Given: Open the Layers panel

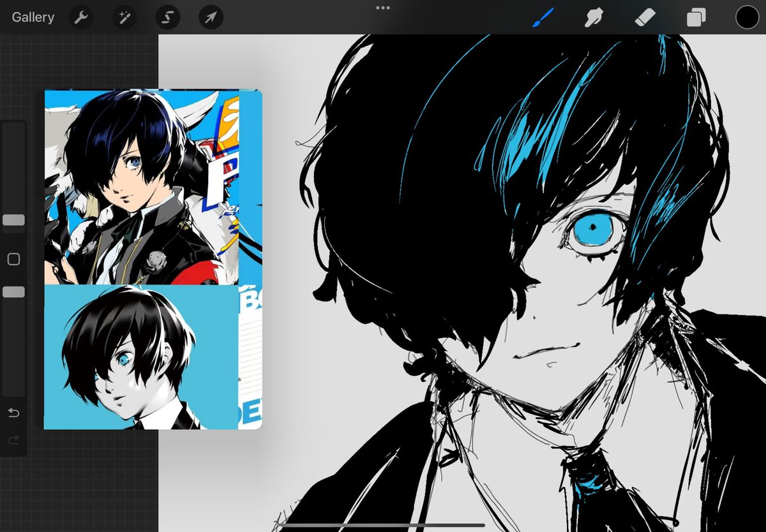Looking at the screenshot, I should click(696, 18).
